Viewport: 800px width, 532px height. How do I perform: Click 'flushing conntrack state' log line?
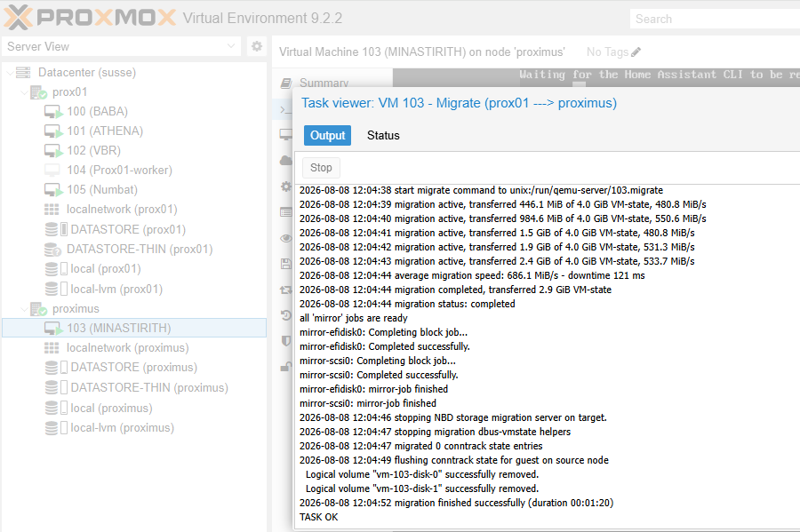coord(454,460)
